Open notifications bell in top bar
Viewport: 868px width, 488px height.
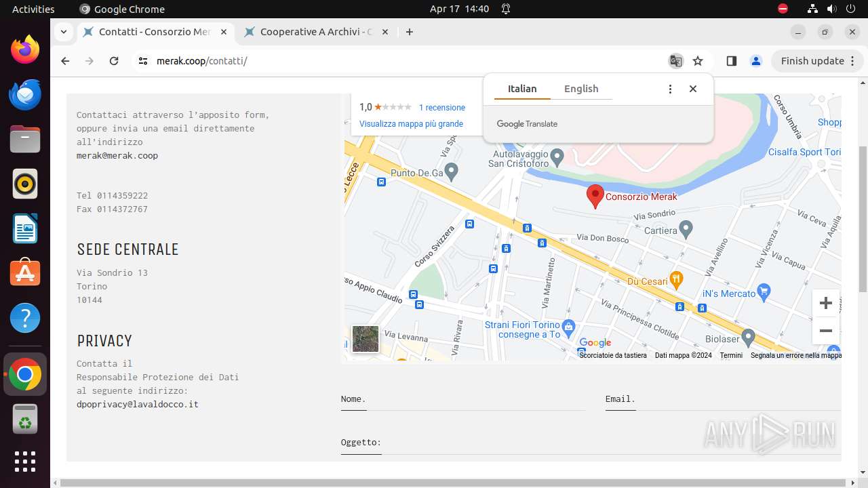506,9
